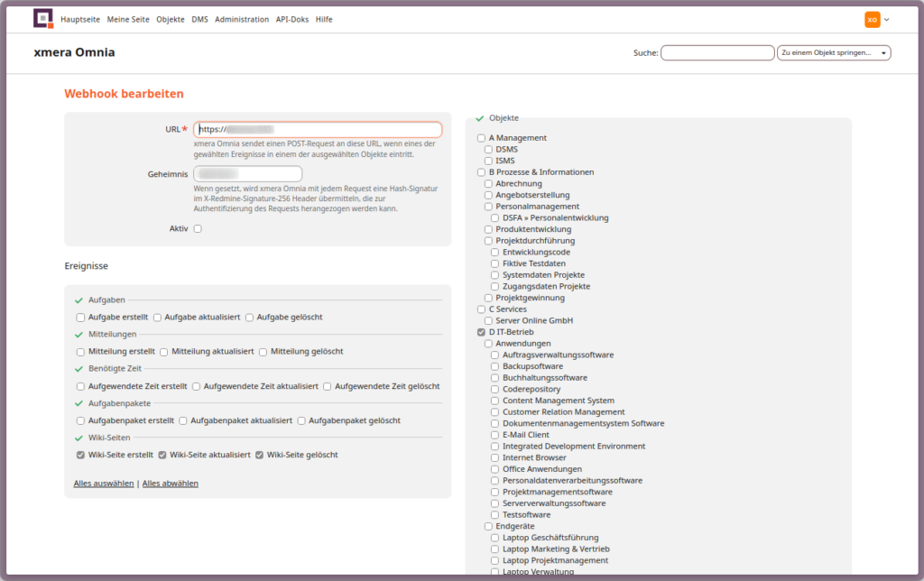Focus the webhook URL input field

(x=318, y=130)
